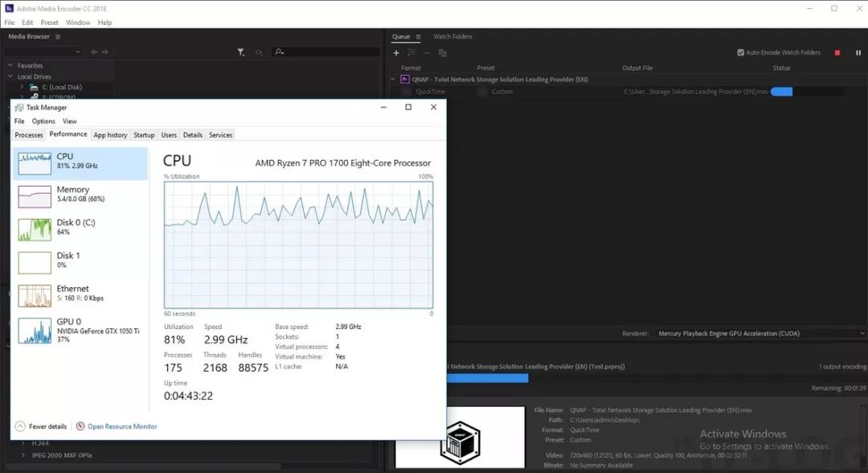Collapse the QNAP queue item
Screen dimensions: 868x473
tap(393, 79)
